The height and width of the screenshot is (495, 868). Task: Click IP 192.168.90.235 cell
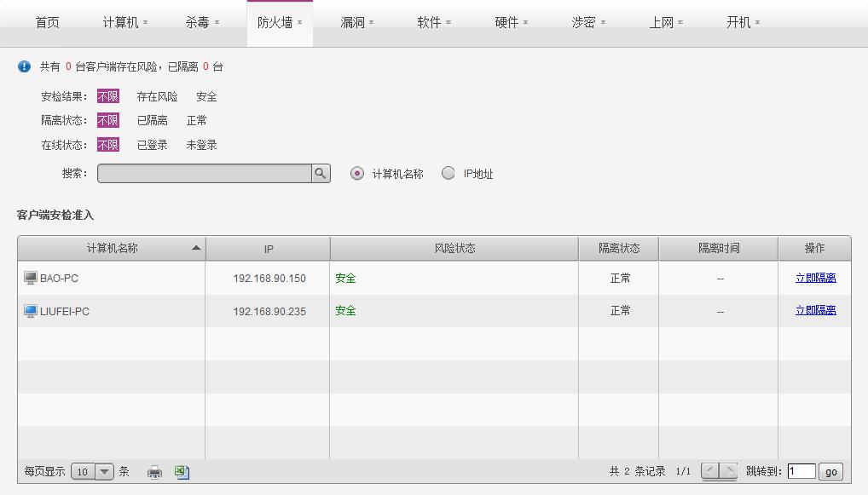tap(269, 311)
